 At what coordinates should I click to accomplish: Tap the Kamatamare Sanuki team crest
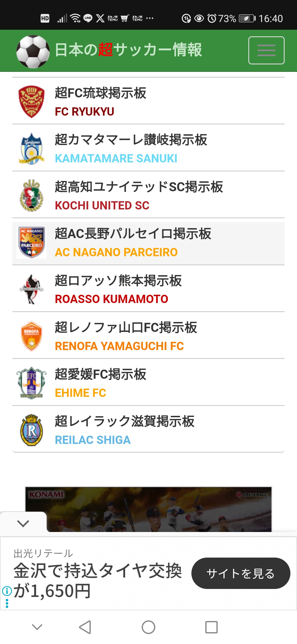(x=31, y=149)
